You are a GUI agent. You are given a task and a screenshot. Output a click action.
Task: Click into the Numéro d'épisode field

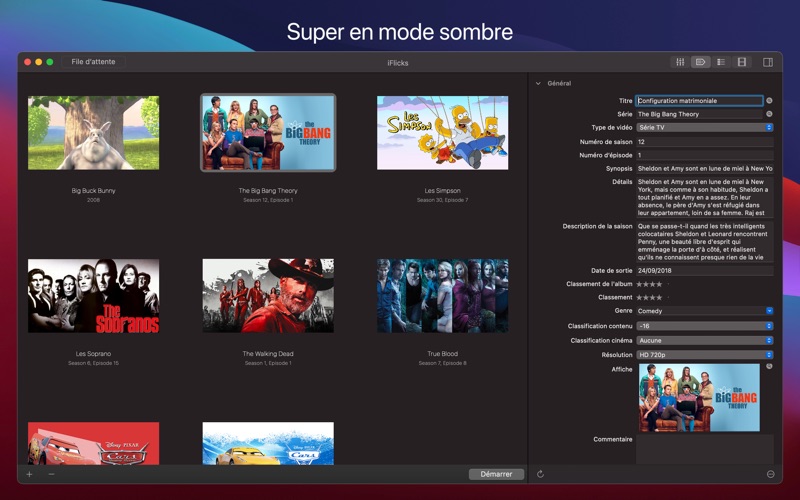705,155
